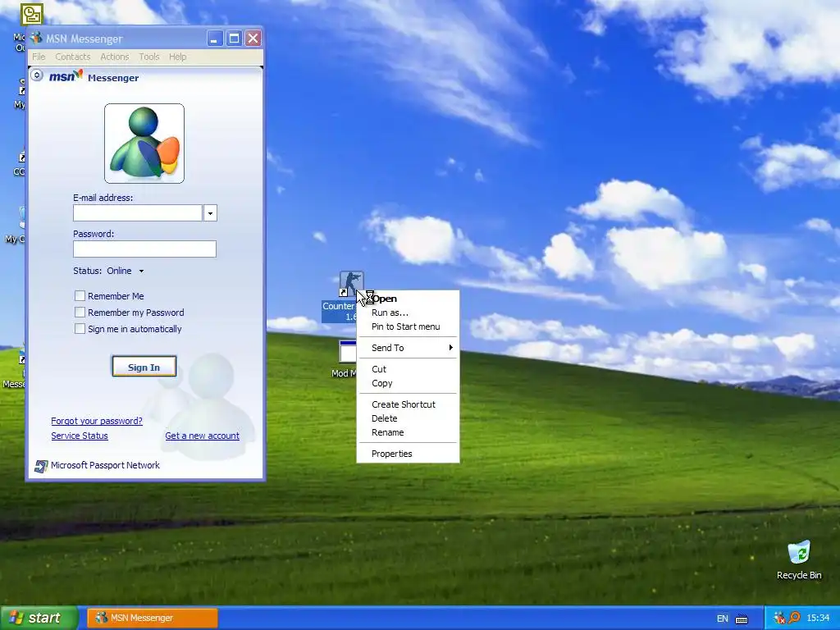Click the MSN Messenger system tray icon
Image resolution: width=840 pixels, height=630 pixels.
coord(779,618)
